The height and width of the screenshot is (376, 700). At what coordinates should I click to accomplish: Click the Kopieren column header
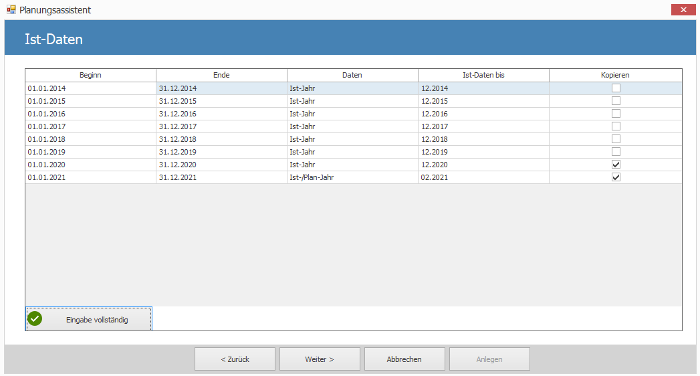point(615,75)
